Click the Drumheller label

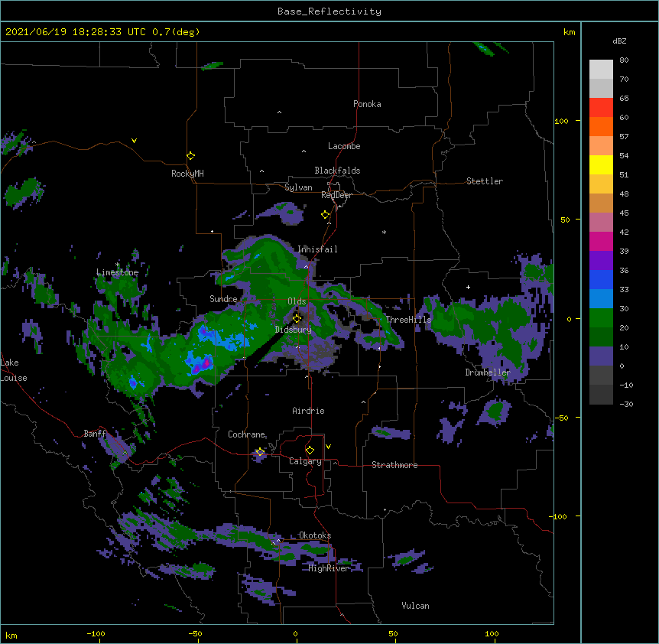pyautogui.click(x=488, y=372)
